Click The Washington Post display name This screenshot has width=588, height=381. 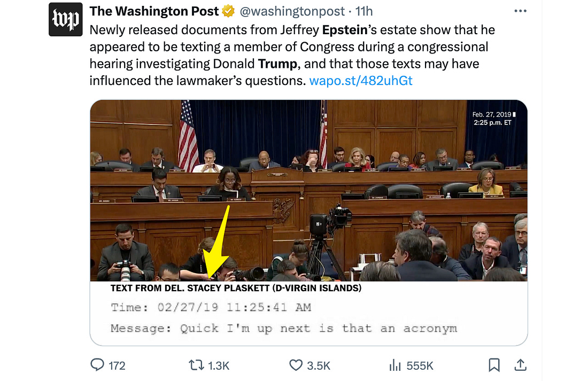pos(154,11)
